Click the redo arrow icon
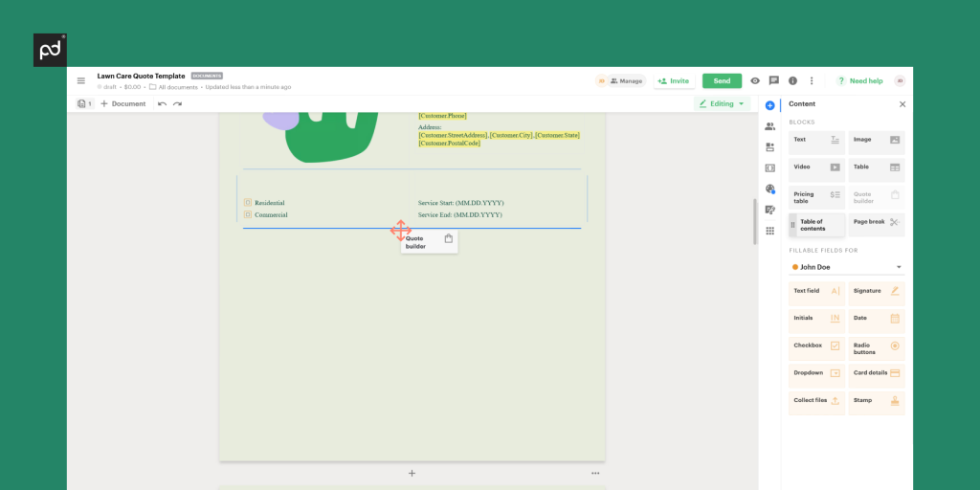This screenshot has width=980, height=490. point(177,103)
